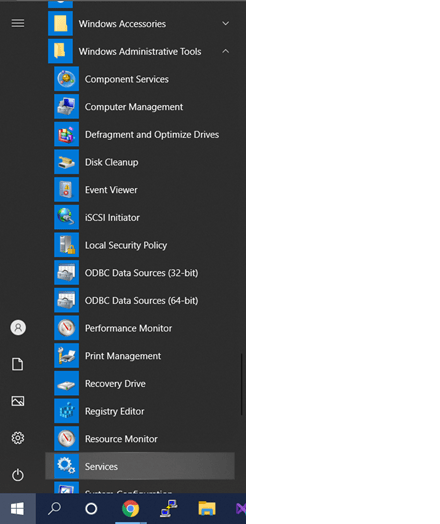The width and height of the screenshot is (440, 524).
Task: Click the Windows Accessories folder label
Action: [122, 24]
